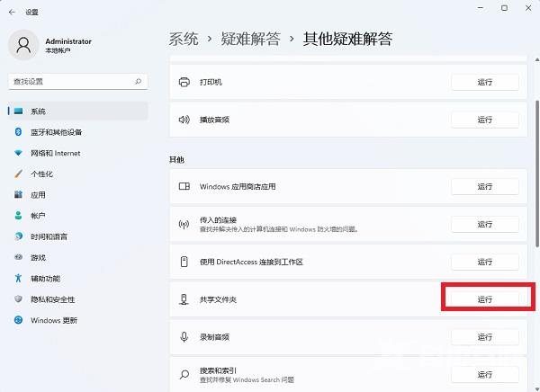Run the DirectAccess troubleshooter
This screenshot has width=540, height=392.
(x=485, y=262)
